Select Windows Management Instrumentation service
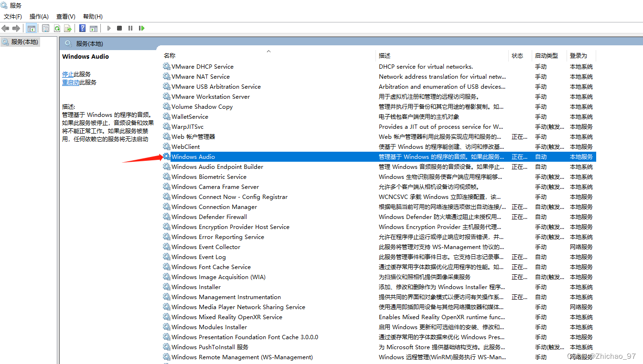Screen dimensions: 643x364 coord(379,297)
